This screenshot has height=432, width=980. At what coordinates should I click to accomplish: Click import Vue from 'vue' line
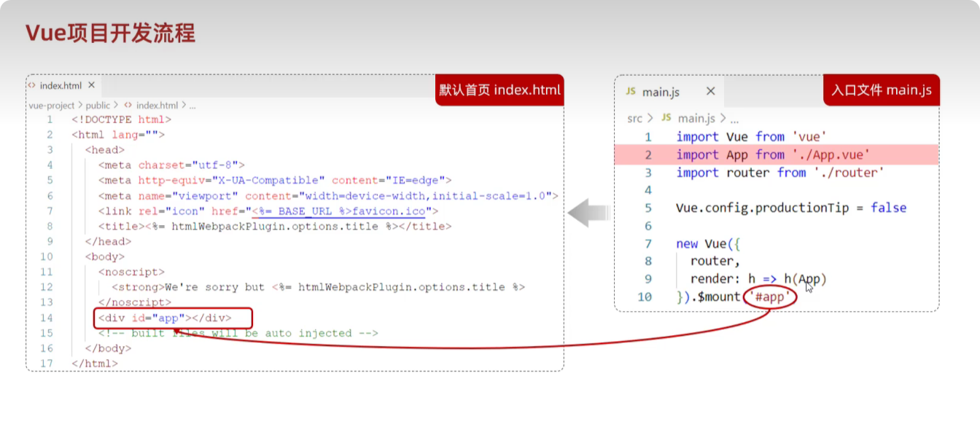[x=751, y=137]
